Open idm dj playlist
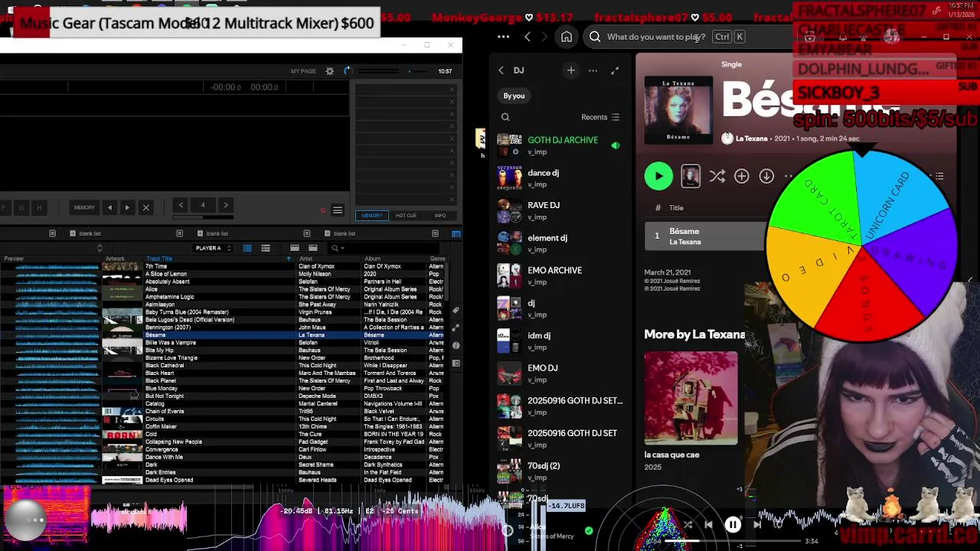The height and width of the screenshot is (551, 980). (x=561, y=340)
